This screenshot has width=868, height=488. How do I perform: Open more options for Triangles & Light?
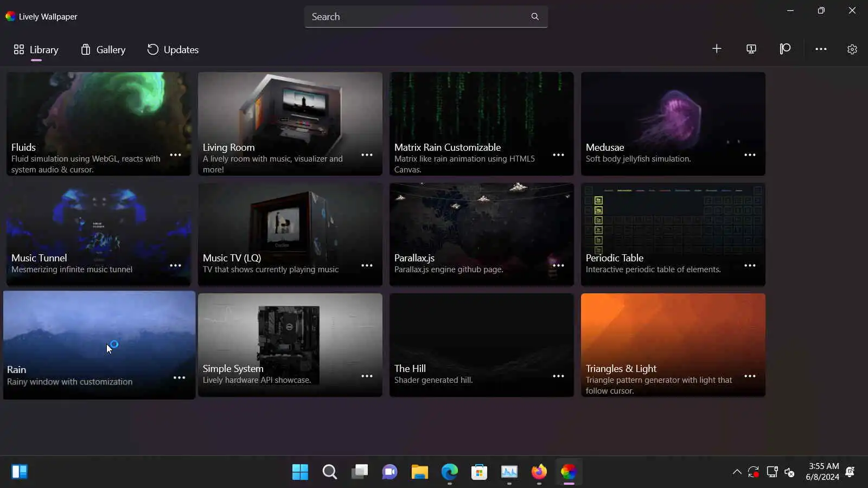point(750,376)
